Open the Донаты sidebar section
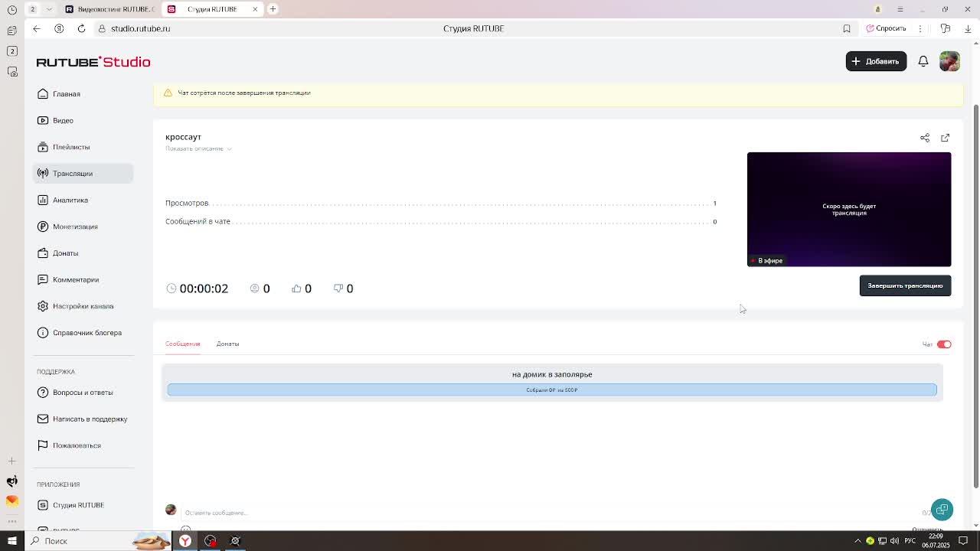 click(x=83, y=253)
